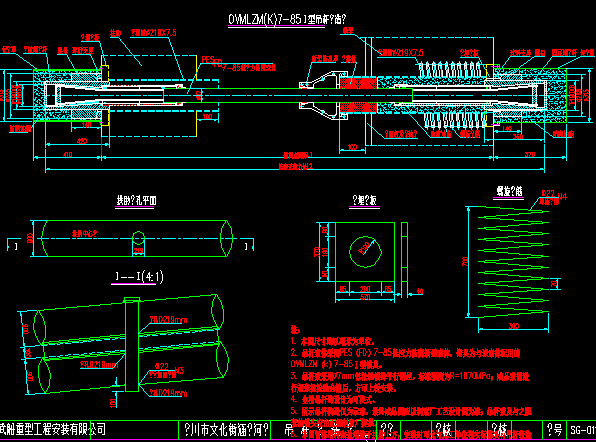Select the spiral rebar detail title above the coil
Image resolution: width=596 pixels, height=442 pixels.
click(509, 191)
